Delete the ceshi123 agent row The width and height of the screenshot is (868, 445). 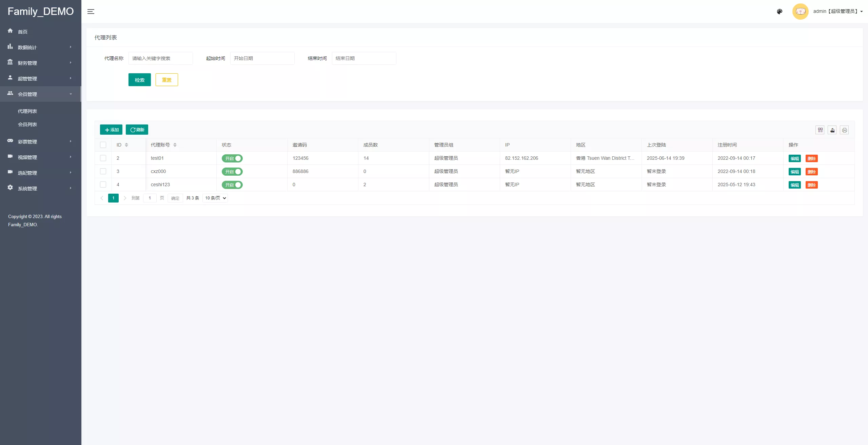[811, 185]
